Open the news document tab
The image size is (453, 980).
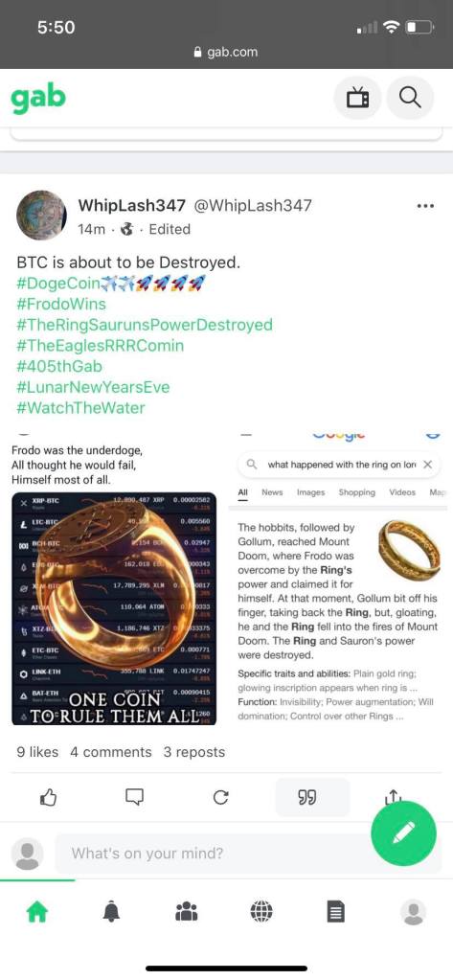(x=336, y=913)
